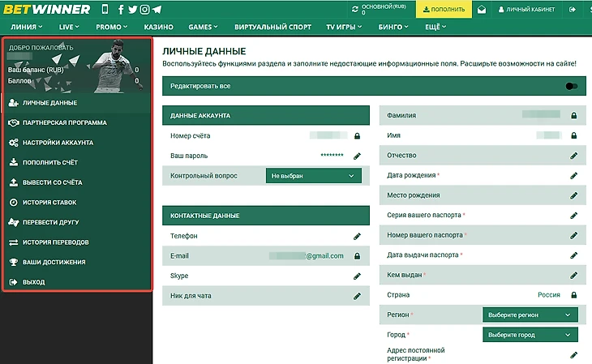Click the mobile app phone icon
Viewport: 592px width, 364px height.
click(104, 10)
